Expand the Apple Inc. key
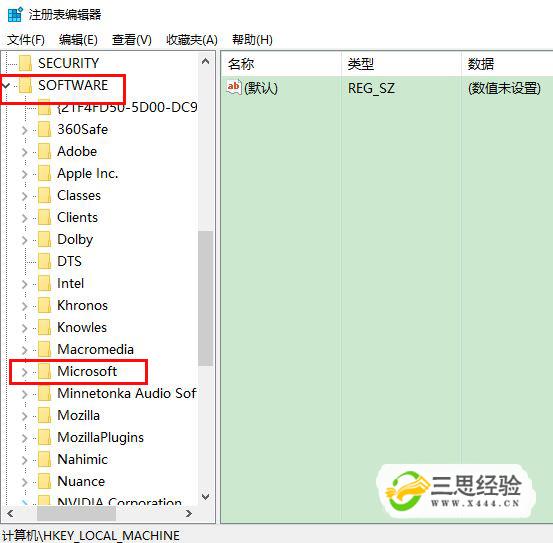Image resolution: width=553 pixels, height=543 pixels. [x=24, y=174]
